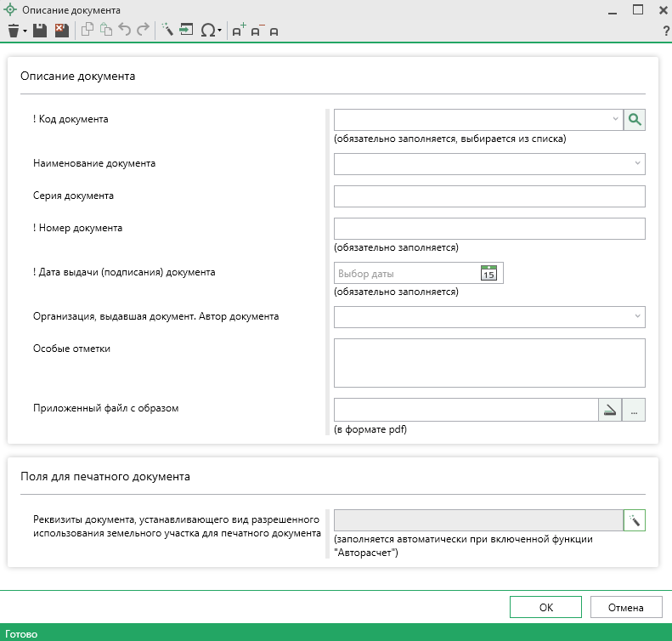
Task: Expand the Наименование документа dropdown
Action: (x=636, y=163)
